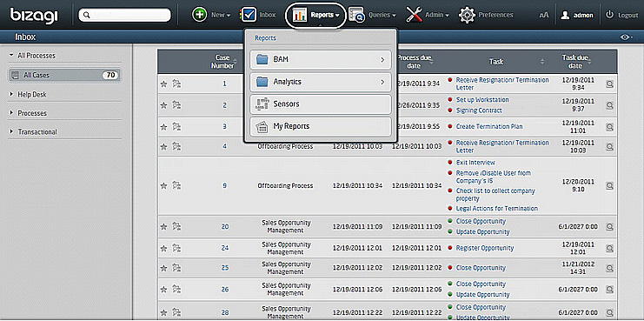
Task: Open case number 9 link
Action: click(224, 186)
